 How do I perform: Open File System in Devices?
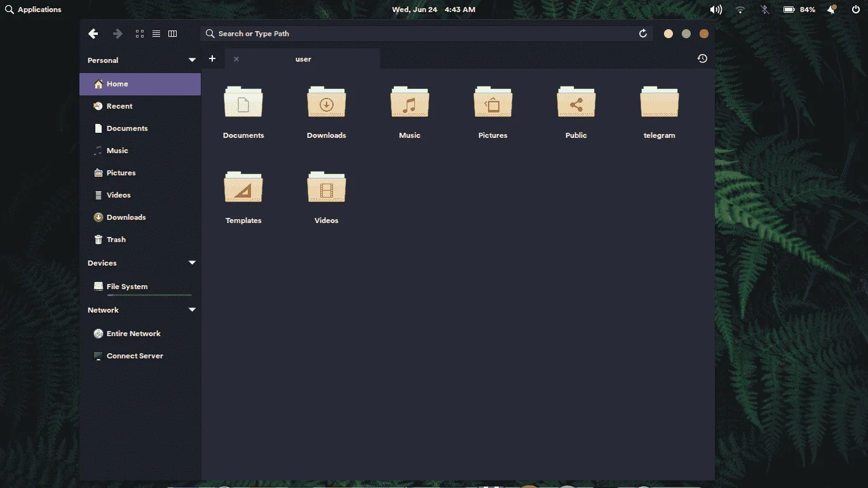140,287
